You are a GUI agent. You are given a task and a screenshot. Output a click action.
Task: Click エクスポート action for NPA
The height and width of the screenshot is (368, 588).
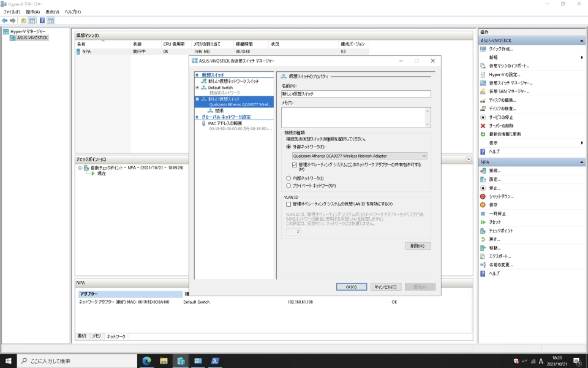click(x=500, y=256)
